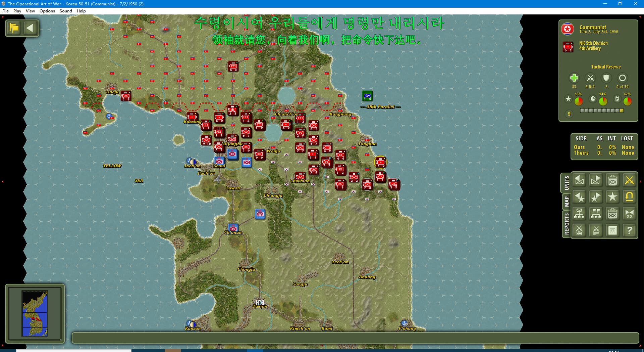
Task: Select next formation star icon
Action: 596,197
